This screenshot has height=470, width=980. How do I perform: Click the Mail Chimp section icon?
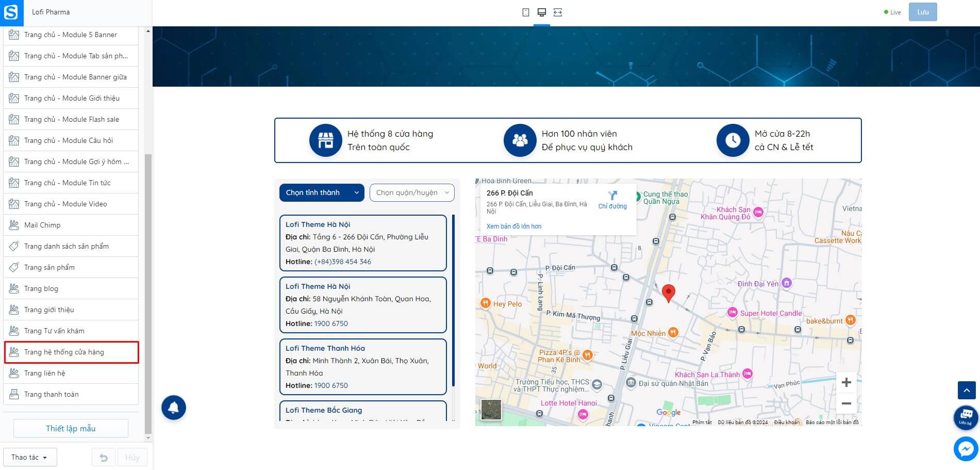coord(14,225)
